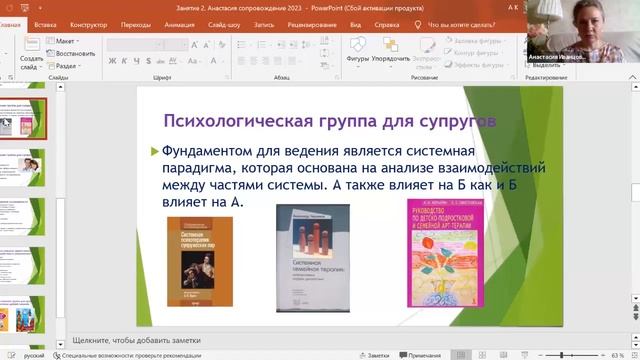Open the Макет (Layout) dropdown
Screen dimensions: 640x360
63,41
